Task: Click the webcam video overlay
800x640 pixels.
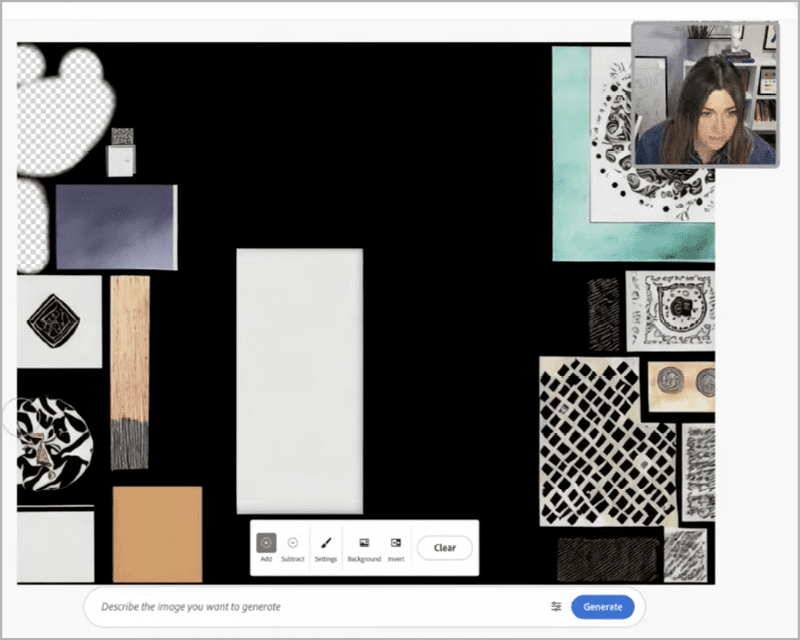Action: point(704,94)
